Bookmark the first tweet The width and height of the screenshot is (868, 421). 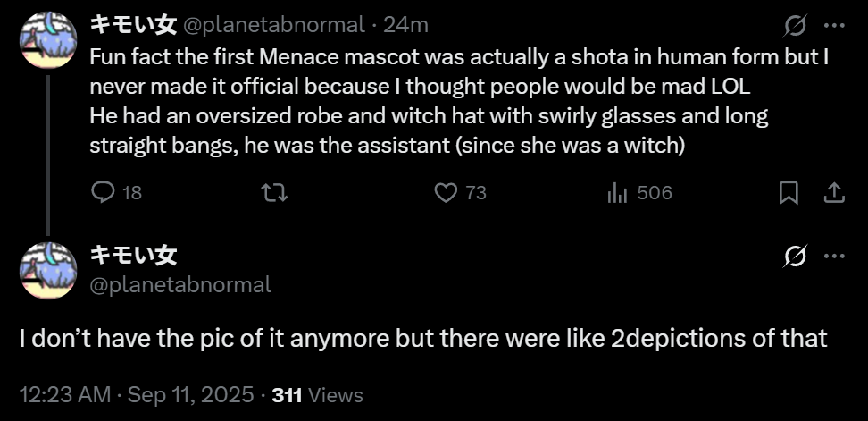pyautogui.click(x=789, y=193)
